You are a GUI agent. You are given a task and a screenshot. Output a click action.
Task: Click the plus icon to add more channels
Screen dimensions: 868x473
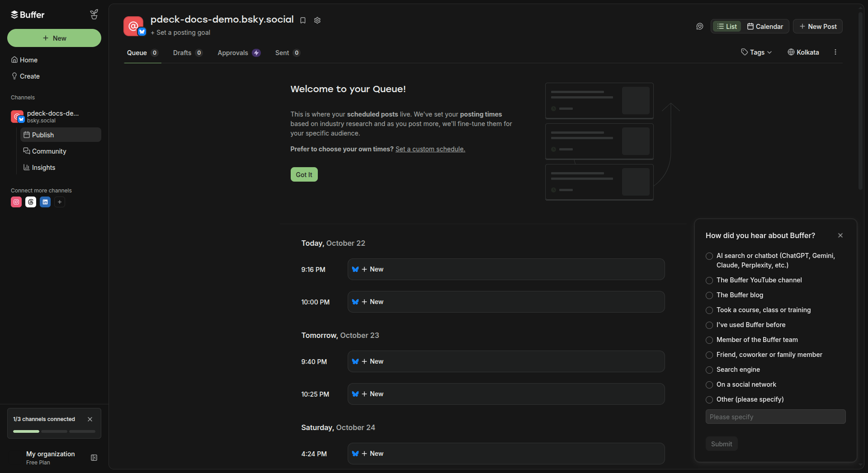pos(60,202)
